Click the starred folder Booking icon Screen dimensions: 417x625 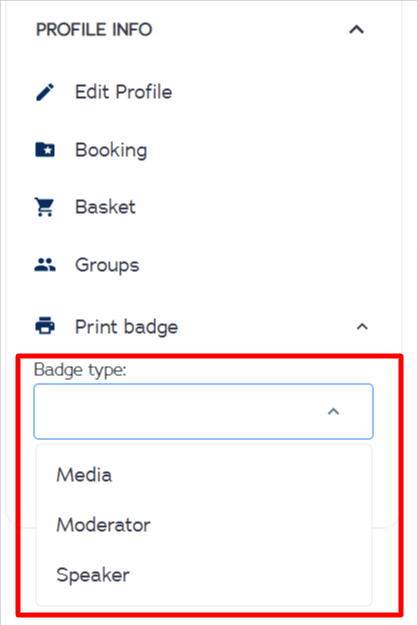(45, 150)
